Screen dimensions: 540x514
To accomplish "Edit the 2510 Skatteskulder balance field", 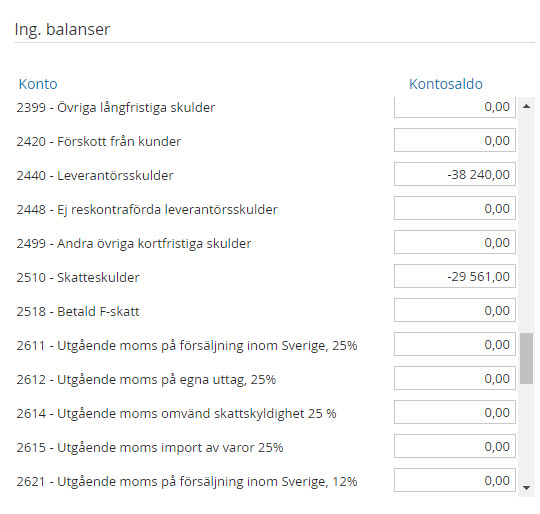I will click(x=455, y=276).
